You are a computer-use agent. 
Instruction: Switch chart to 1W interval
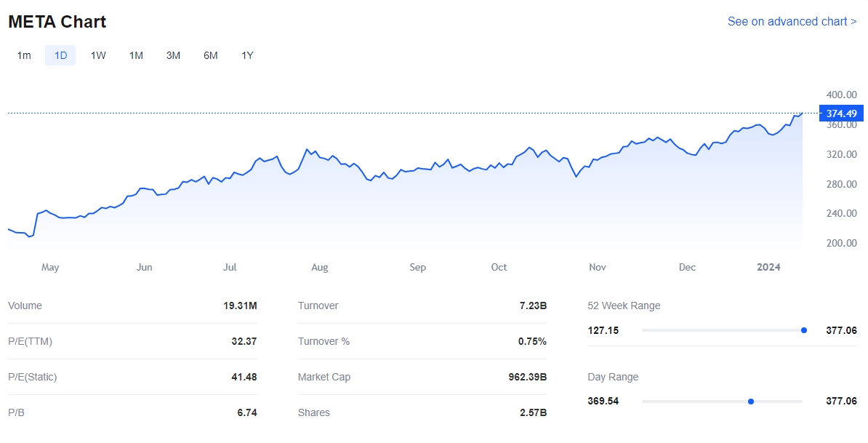[98, 55]
